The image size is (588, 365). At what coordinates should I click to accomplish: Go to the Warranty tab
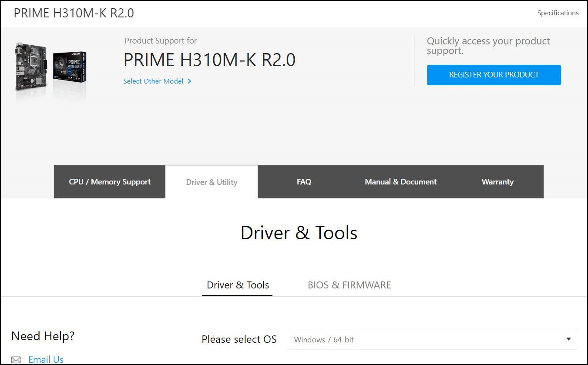(497, 182)
